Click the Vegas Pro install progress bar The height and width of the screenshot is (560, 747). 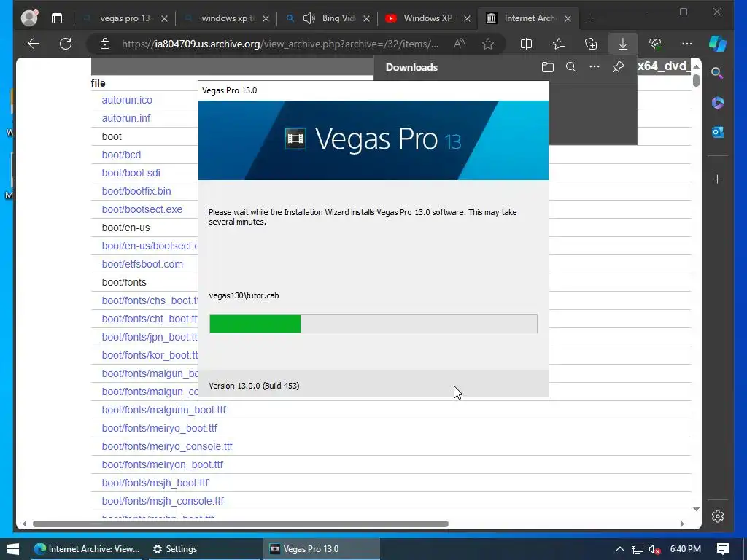pos(373,324)
